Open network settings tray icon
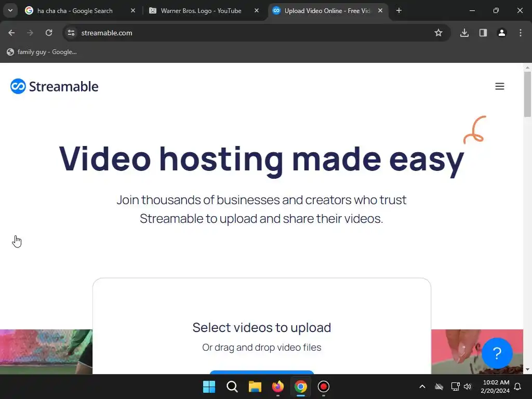 click(455, 387)
